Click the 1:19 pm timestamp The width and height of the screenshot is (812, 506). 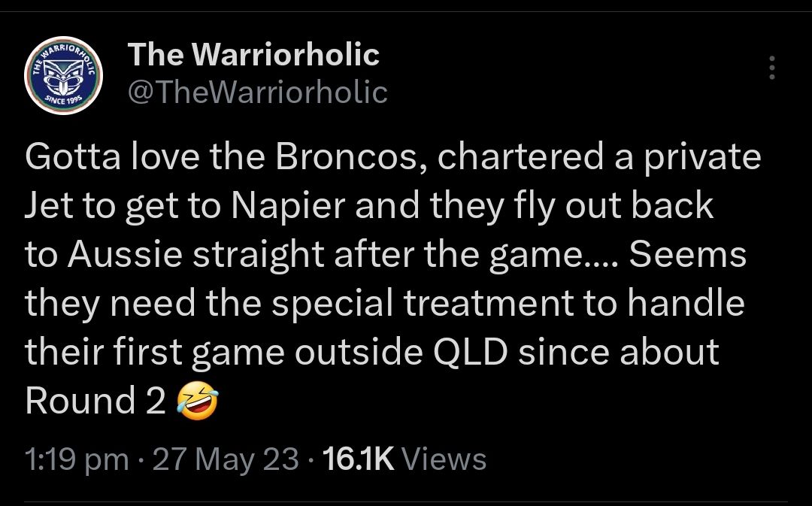tap(77, 459)
